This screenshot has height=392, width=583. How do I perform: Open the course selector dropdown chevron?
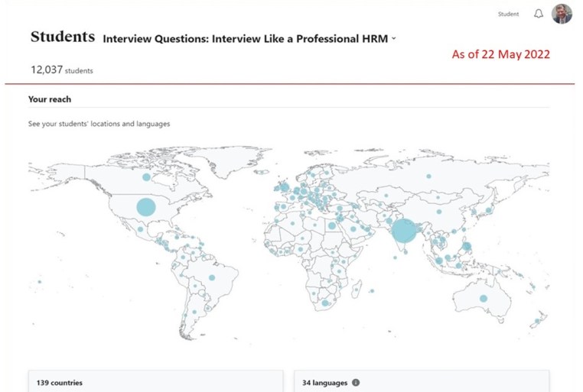(x=393, y=37)
